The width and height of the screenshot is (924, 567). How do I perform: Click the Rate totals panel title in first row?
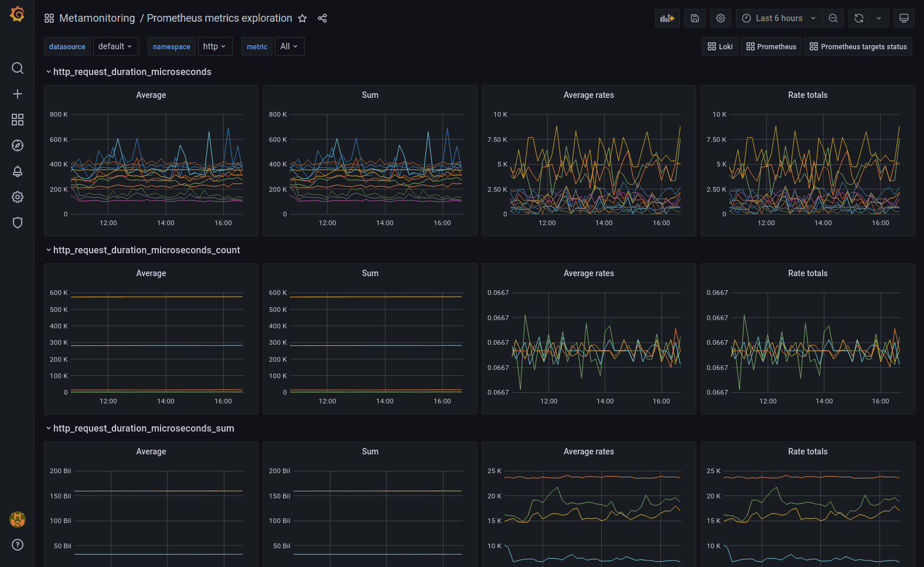(x=807, y=95)
